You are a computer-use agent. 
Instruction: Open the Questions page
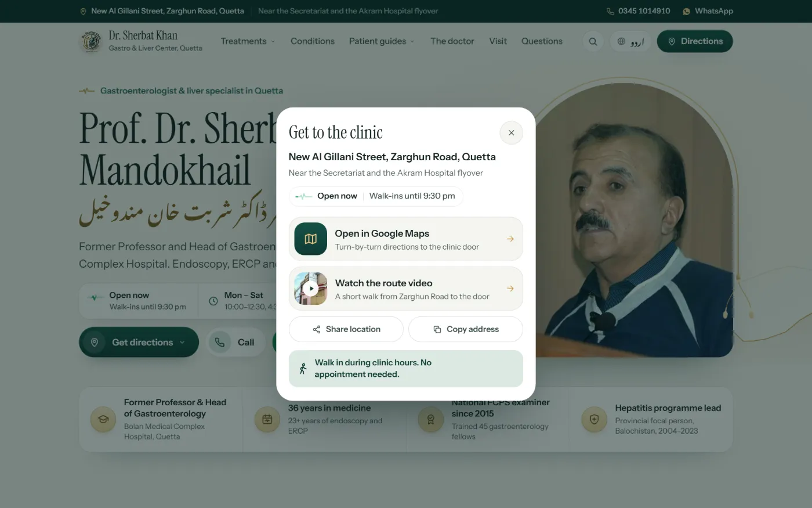tap(542, 41)
